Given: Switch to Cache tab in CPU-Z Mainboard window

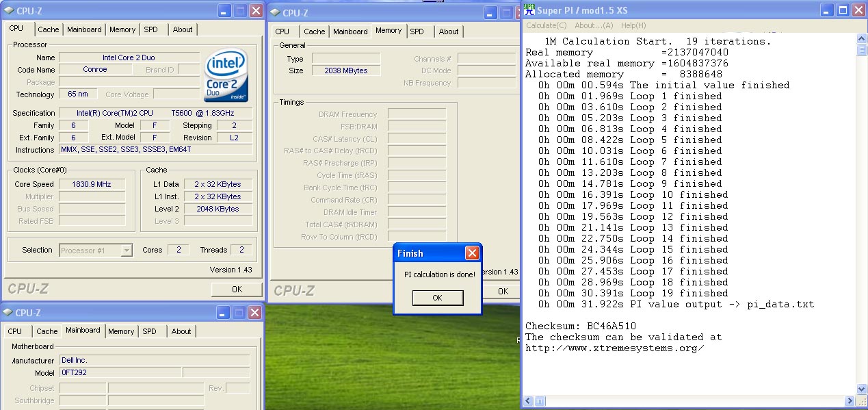Looking at the screenshot, I should [x=47, y=331].
